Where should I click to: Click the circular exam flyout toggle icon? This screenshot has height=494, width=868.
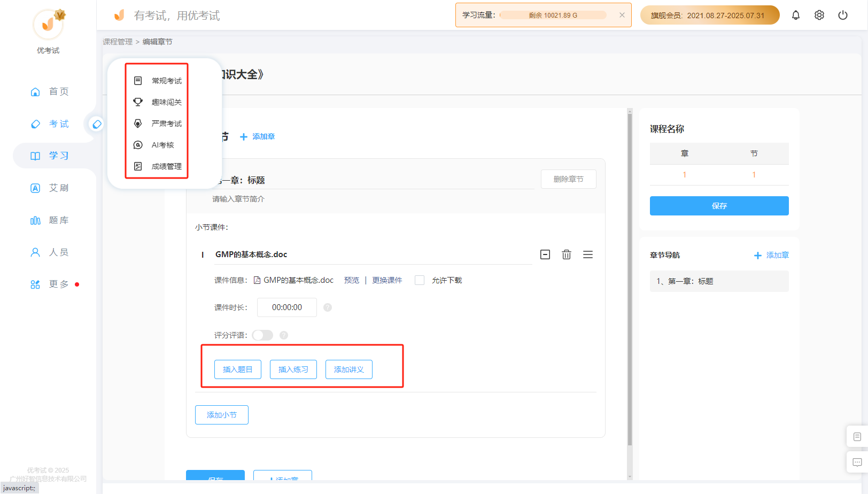97,124
